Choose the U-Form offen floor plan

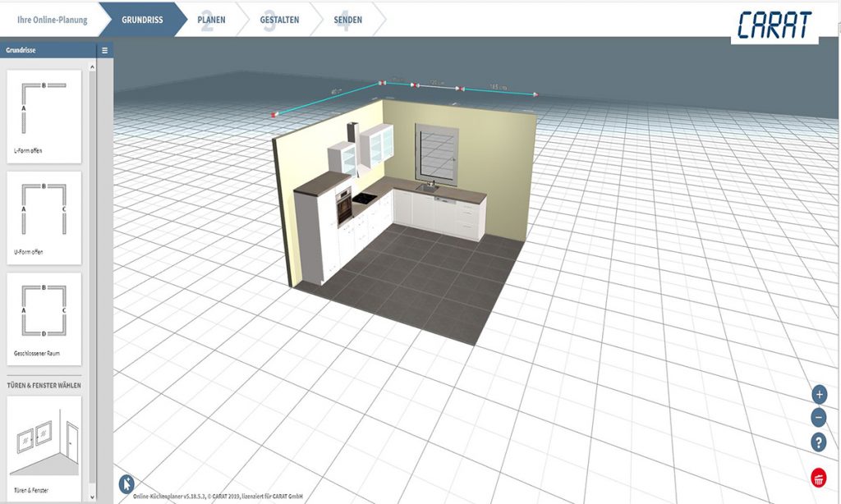pos(44,217)
